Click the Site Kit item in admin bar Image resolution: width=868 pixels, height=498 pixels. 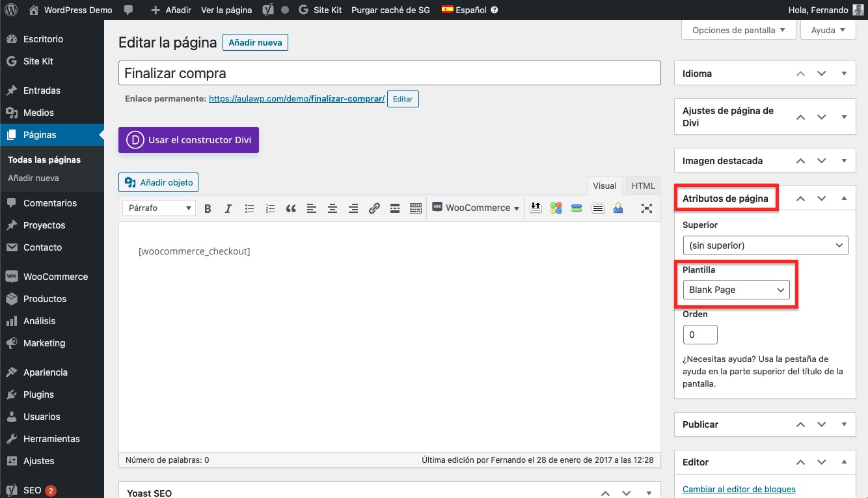coord(320,10)
